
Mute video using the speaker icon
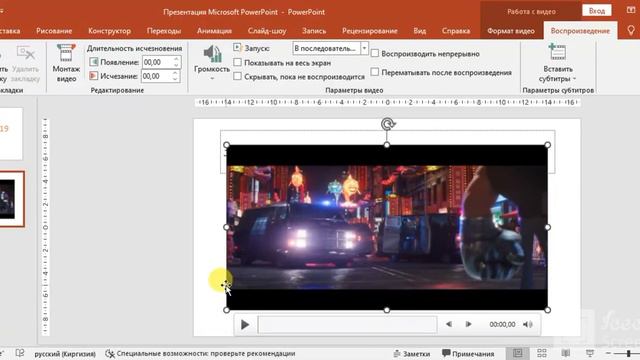click(x=528, y=324)
